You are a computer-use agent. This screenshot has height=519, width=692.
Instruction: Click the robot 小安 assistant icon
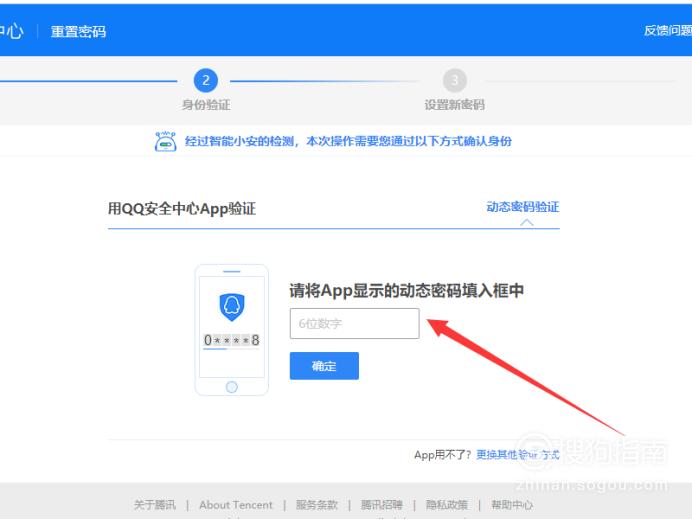(165, 141)
